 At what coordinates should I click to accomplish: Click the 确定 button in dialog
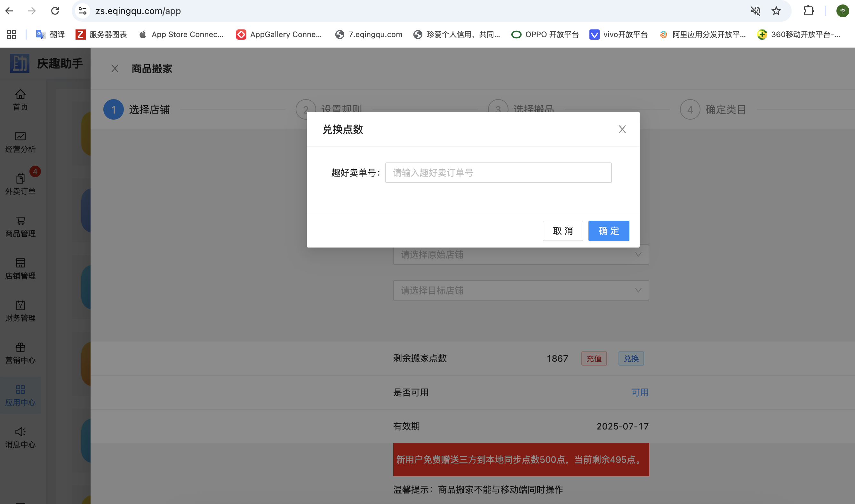(608, 231)
